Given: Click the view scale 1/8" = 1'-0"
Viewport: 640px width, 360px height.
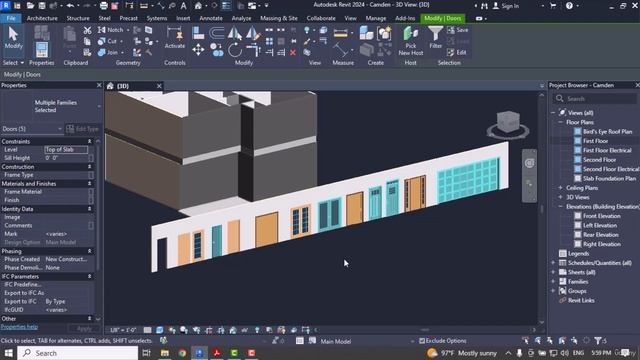Looking at the screenshot, I should tap(123, 330).
